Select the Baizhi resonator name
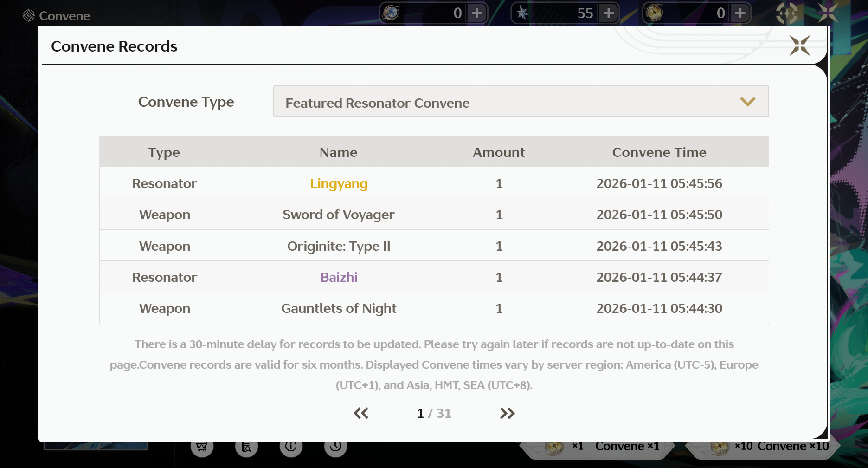 339,277
